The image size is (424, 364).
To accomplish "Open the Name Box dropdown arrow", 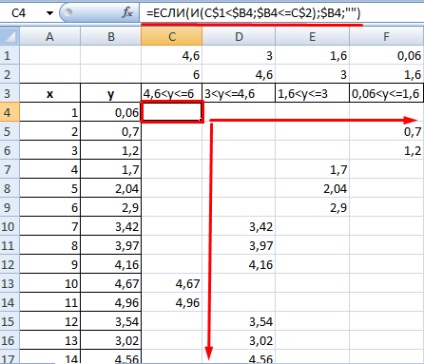I will click(x=50, y=13).
